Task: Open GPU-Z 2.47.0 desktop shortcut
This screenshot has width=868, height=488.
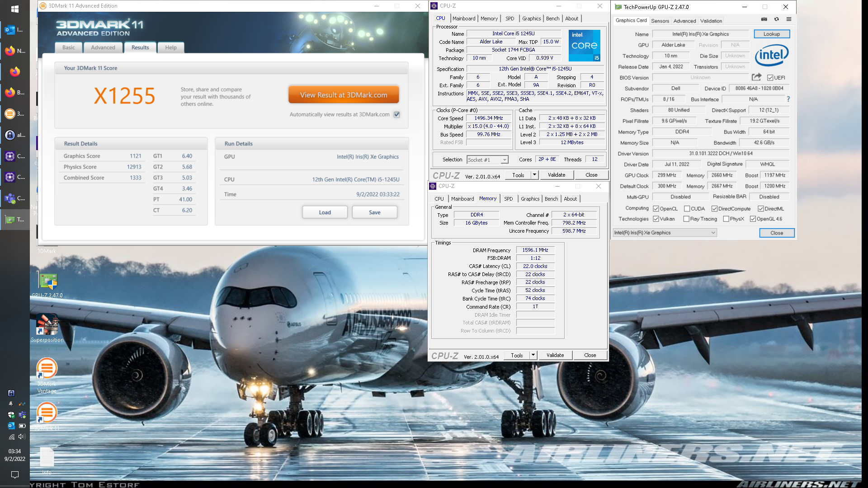Action: tap(47, 285)
